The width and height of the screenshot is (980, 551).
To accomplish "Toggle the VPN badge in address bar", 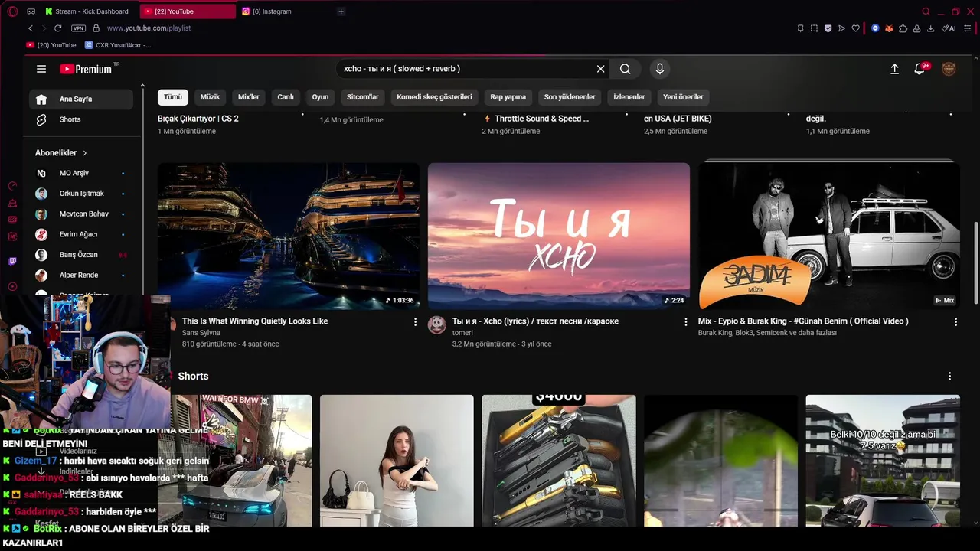I will (78, 28).
